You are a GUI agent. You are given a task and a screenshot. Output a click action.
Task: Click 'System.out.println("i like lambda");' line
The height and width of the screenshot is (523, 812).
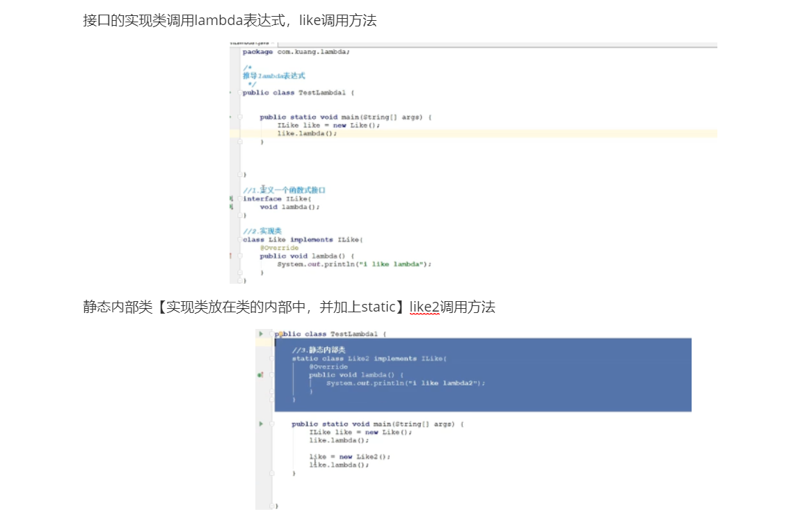(354, 264)
